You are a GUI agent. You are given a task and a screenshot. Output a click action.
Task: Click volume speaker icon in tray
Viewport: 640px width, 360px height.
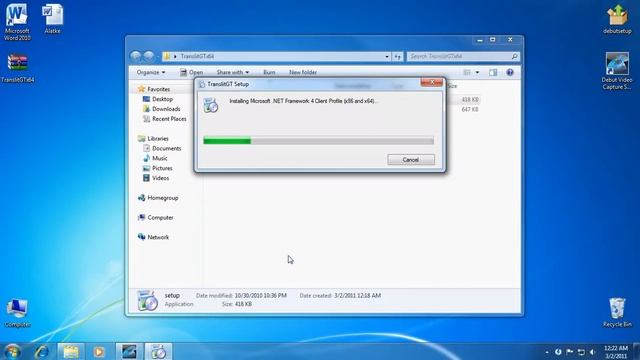pyautogui.click(x=593, y=352)
